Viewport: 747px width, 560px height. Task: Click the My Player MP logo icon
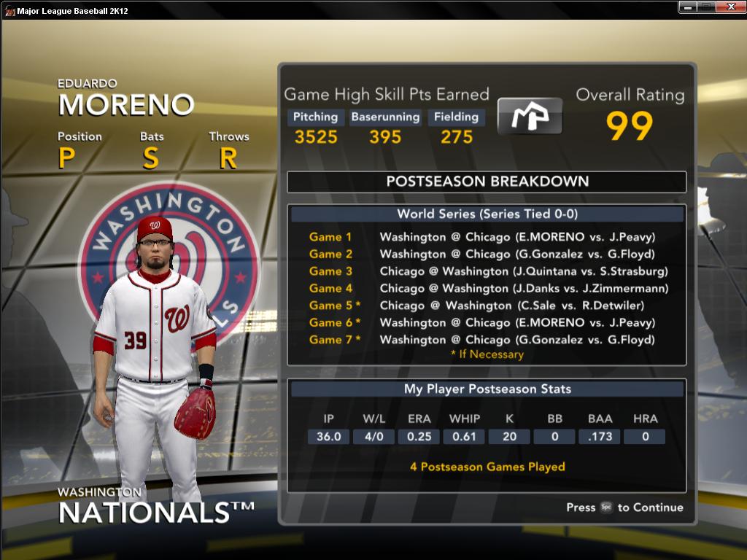(530, 116)
